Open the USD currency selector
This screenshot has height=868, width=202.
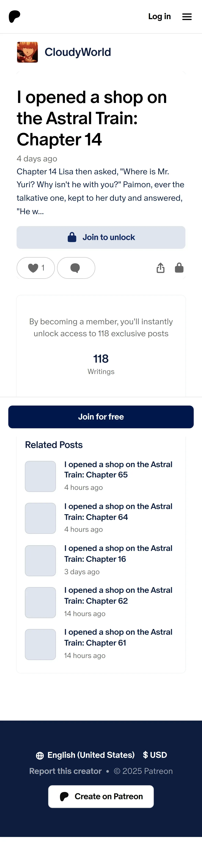click(155, 755)
